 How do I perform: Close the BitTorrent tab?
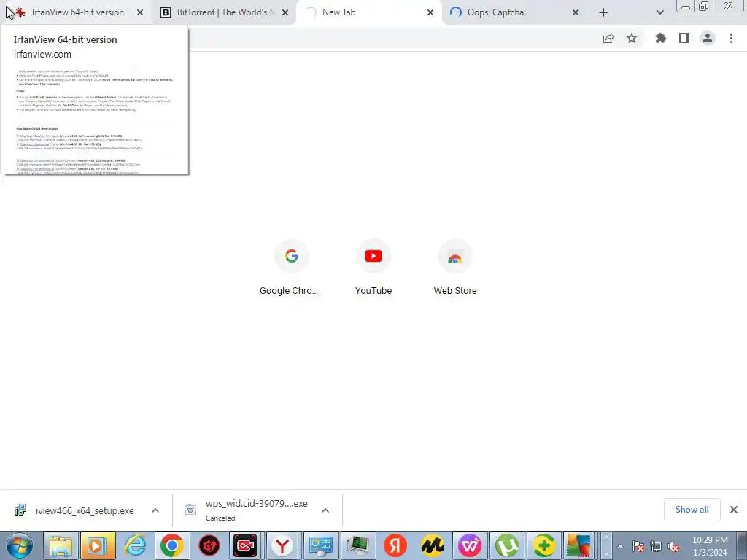[x=285, y=12]
